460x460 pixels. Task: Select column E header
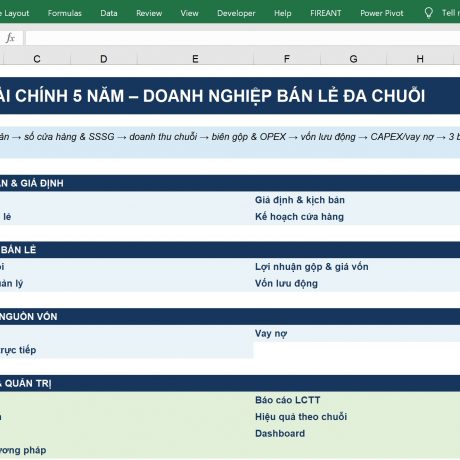(x=195, y=59)
